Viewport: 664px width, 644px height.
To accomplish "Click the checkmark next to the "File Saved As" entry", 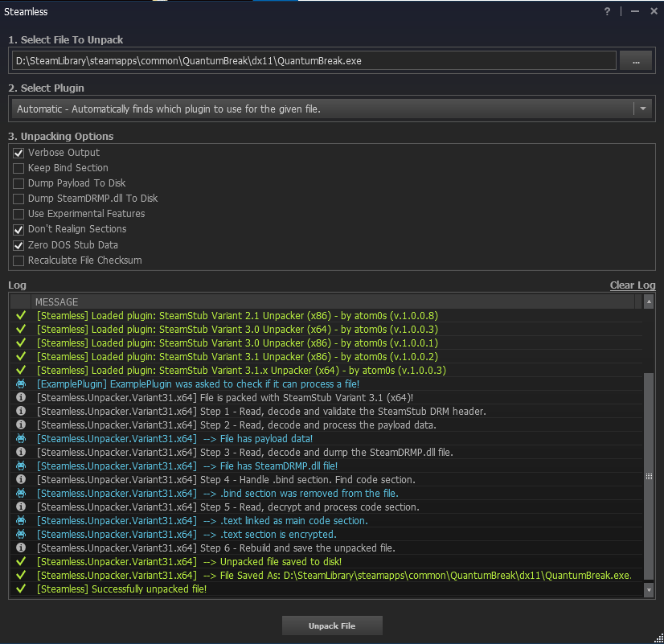I will point(20,575).
